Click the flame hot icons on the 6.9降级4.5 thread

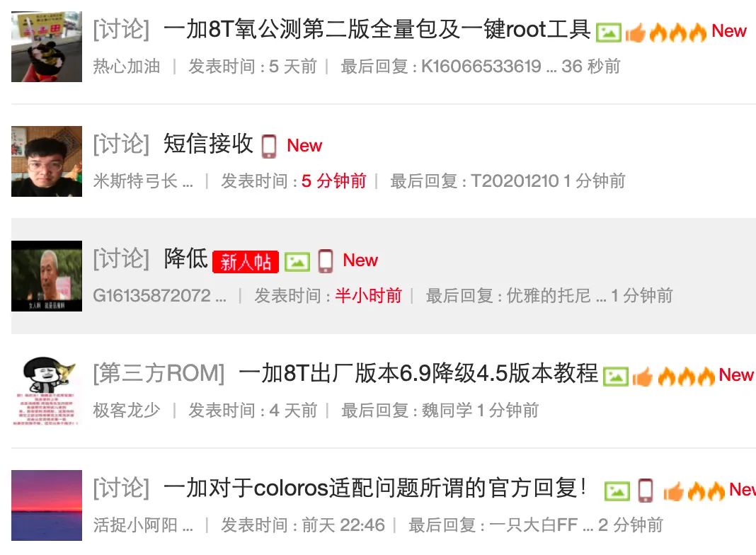point(686,376)
